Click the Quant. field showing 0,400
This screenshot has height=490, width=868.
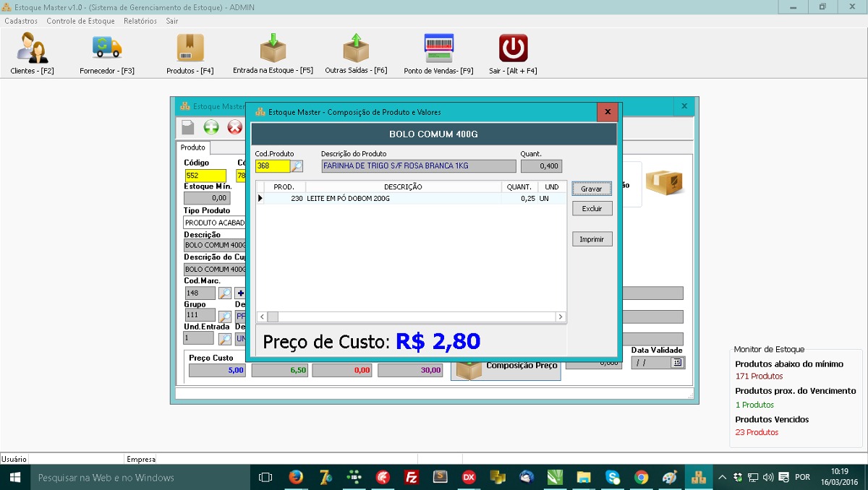tap(541, 166)
